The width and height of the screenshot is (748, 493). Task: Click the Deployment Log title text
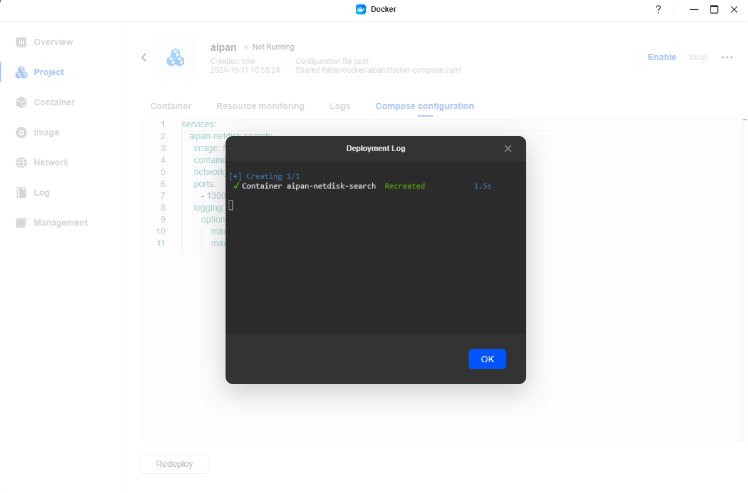[375, 148]
